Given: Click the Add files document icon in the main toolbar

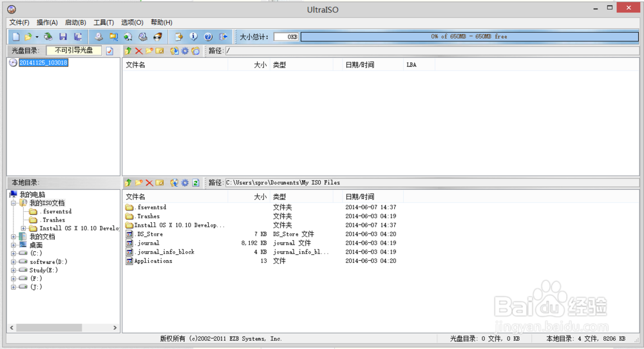Looking at the screenshot, I should (x=178, y=37).
